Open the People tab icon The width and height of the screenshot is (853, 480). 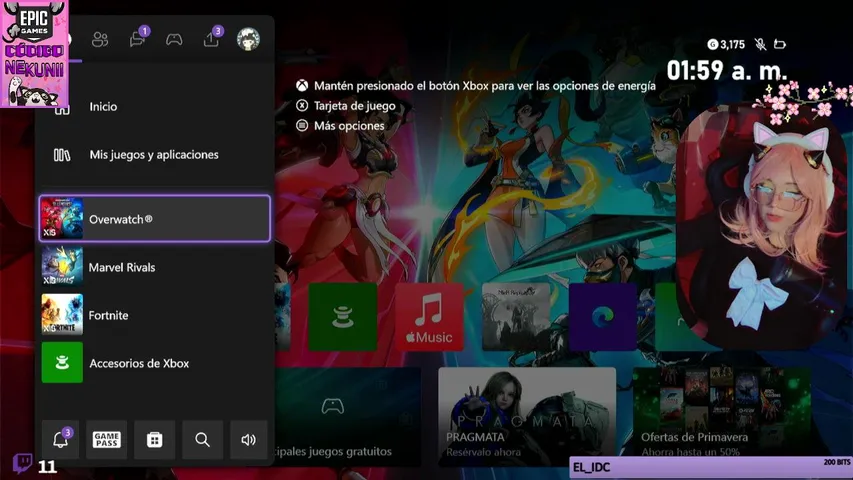100,39
